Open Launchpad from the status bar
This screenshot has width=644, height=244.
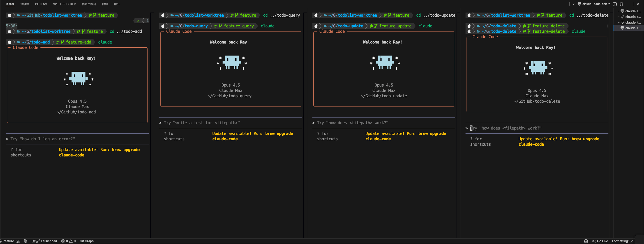tap(45, 241)
